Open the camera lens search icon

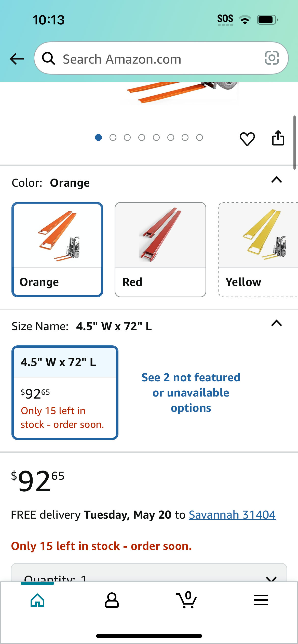tap(272, 58)
